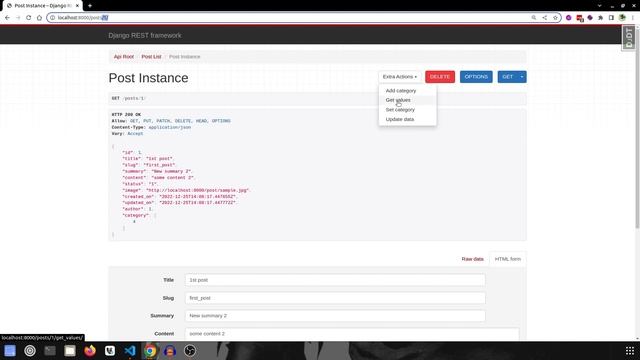The height and width of the screenshot is (360, 640).
Task: Click the "HTTP 200 OK" status line
Action: [x=126, y=115]
